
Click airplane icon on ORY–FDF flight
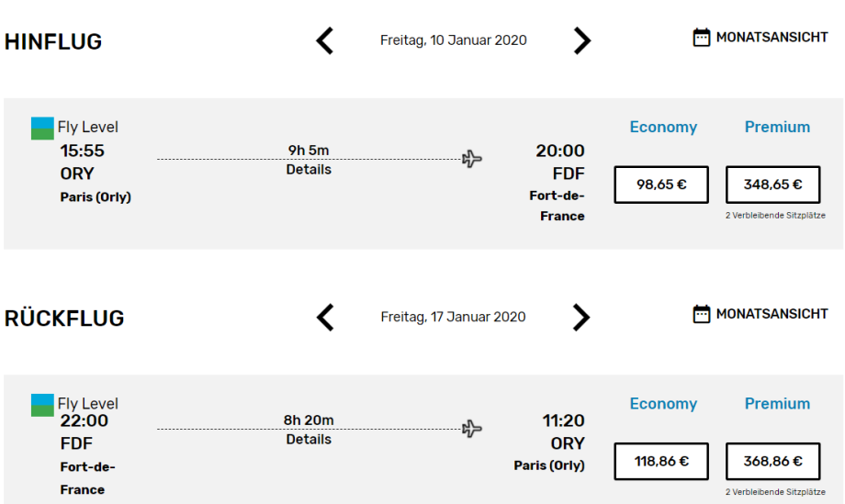pyautogui.click(x=472, y=159)
